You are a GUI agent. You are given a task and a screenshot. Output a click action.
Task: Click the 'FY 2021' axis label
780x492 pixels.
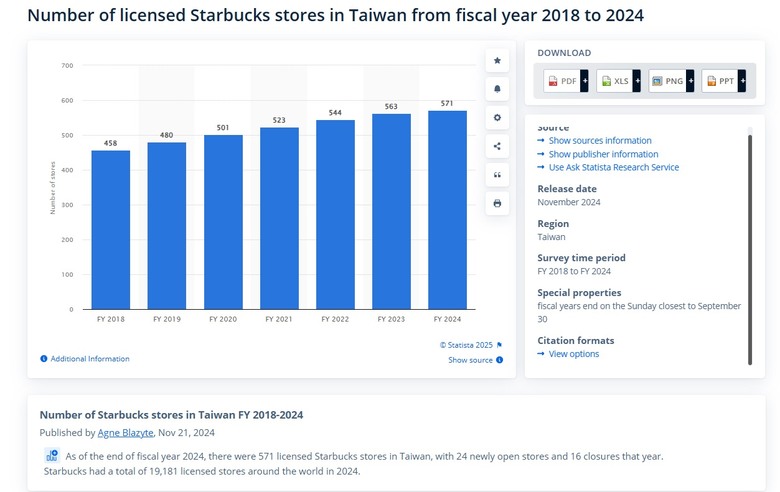point(279,319)
